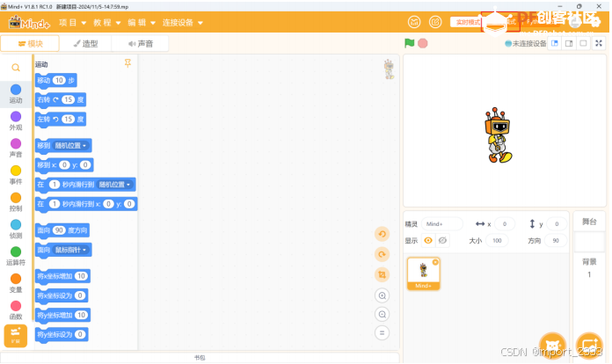Open the 编辑 menu
612x364 pixels.
click(142, 23)
